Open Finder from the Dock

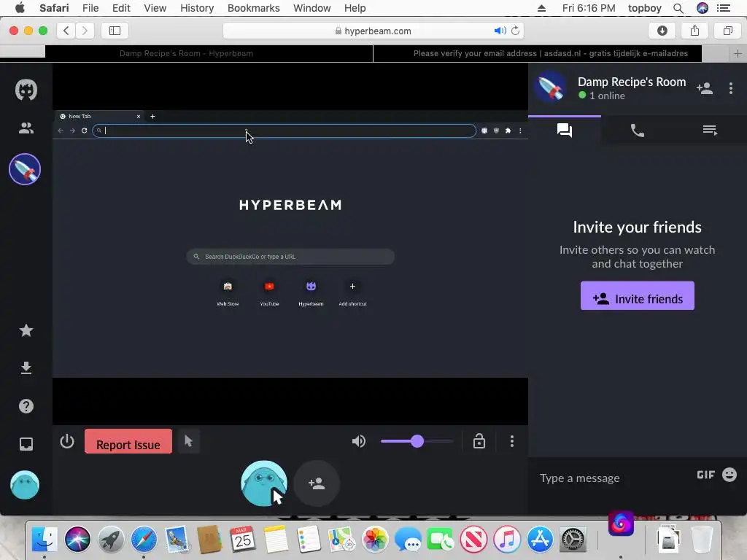click(x=44, y=540)
